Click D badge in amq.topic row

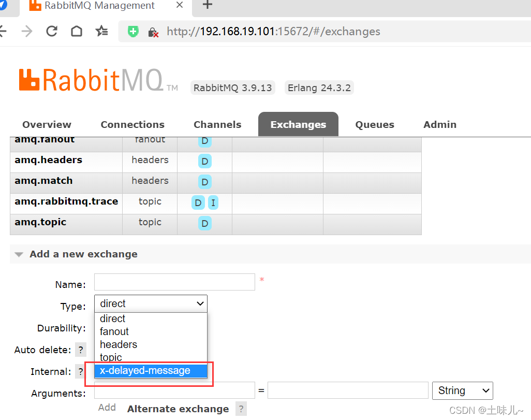(205, 223)
